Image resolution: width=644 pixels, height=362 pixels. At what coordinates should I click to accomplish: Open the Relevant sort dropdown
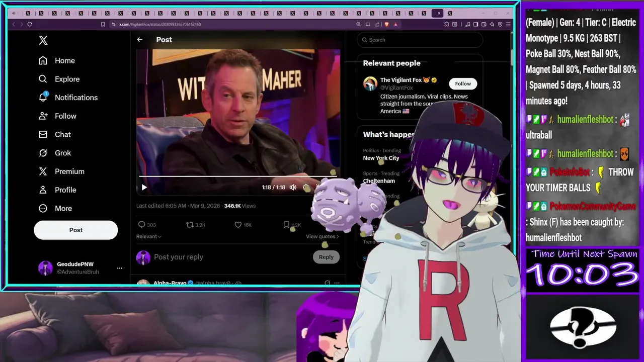(x=149, y=236)
